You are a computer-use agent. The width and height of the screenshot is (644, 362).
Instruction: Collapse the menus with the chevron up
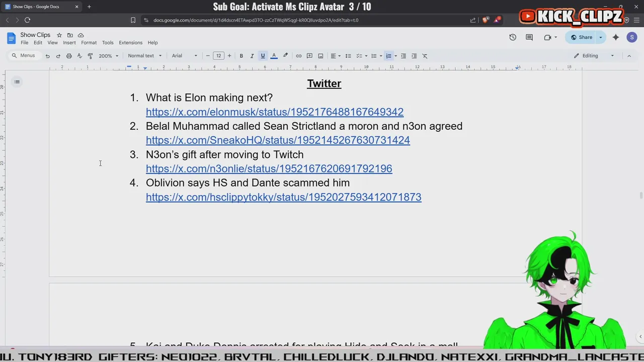629,56
